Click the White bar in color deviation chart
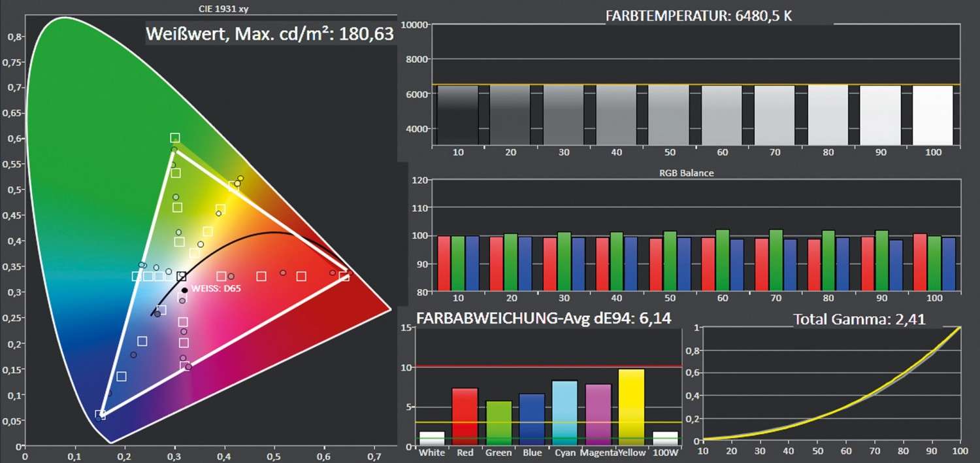980x463 pixels. tap(432, 439)
